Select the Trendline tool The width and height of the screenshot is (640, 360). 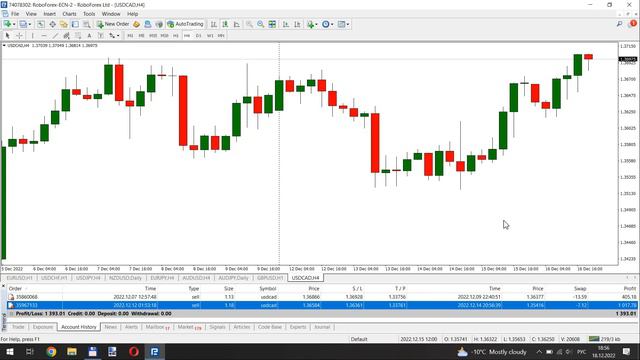click(56, 36)
